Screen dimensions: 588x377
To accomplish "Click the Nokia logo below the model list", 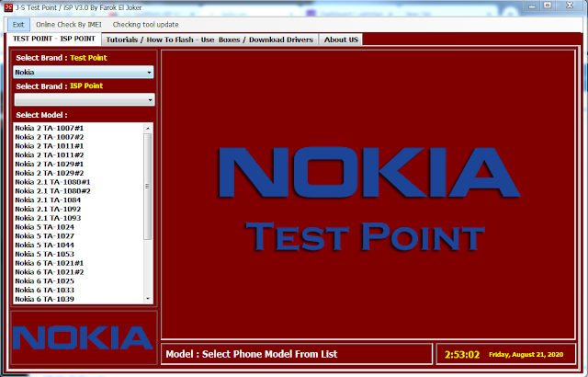I will point(84,337).
